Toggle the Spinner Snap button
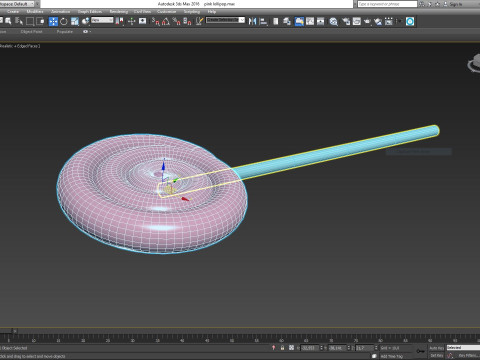Viewport: 480px width, 360px height. tap(187, 22)
